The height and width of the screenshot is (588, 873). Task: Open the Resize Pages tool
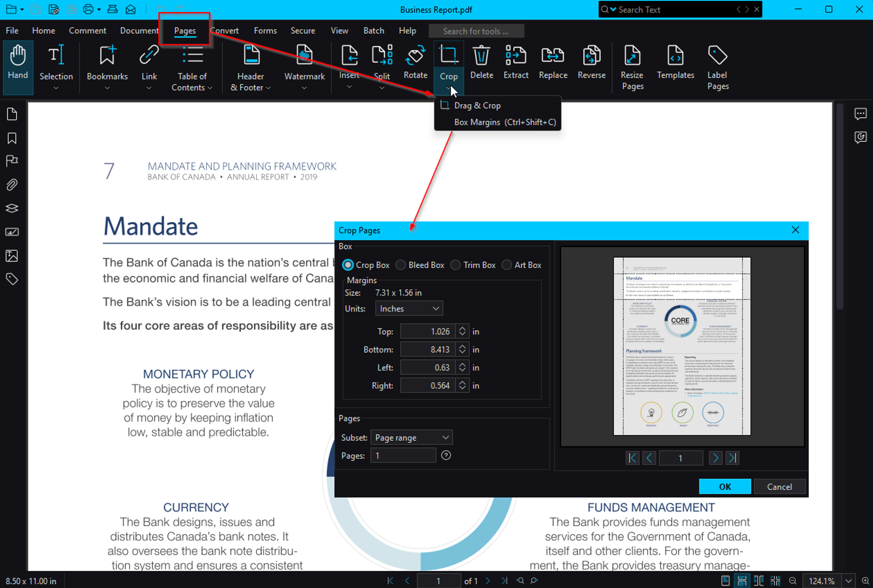point(632,67)
